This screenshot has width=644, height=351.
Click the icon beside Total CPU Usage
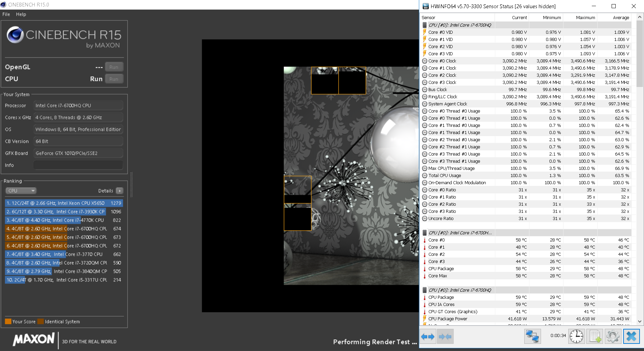pos(425,175)
